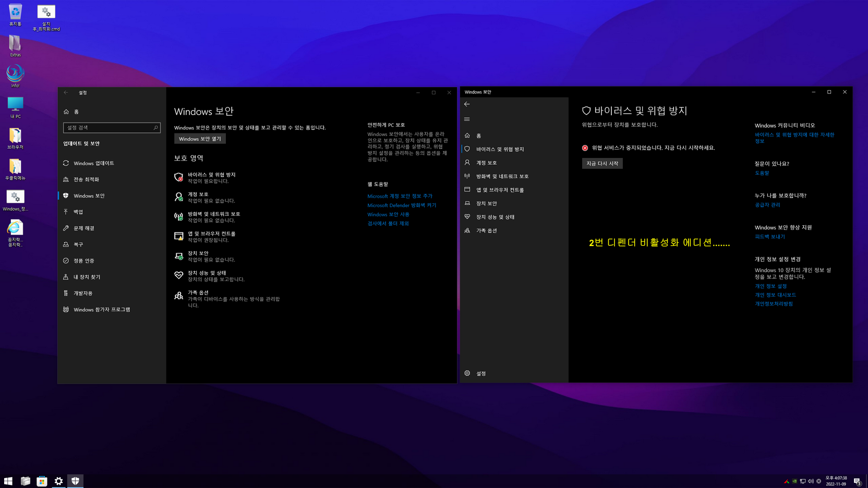Open 개인 정보 설정 link

770,286
